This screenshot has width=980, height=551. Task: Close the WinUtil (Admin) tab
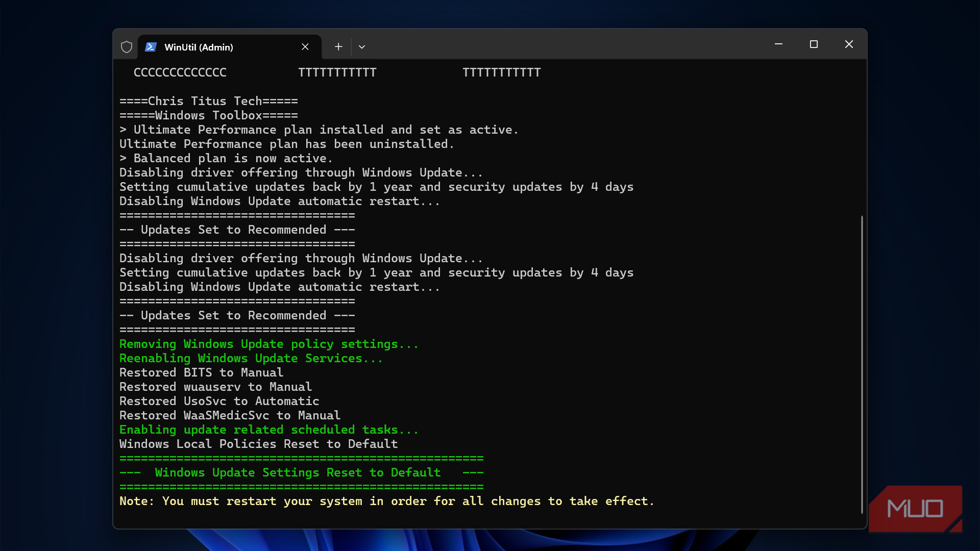pos(305,47)
